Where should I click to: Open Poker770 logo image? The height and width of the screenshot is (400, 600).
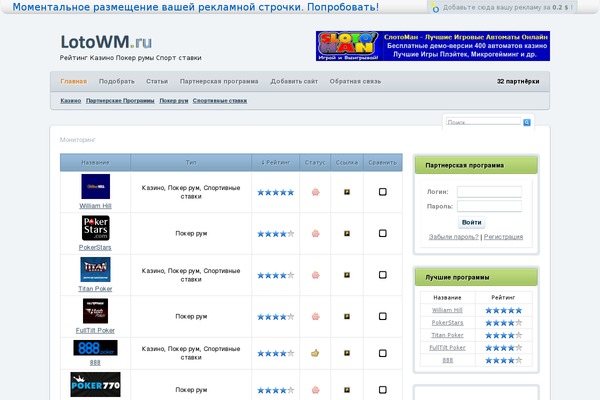point(95,384)
